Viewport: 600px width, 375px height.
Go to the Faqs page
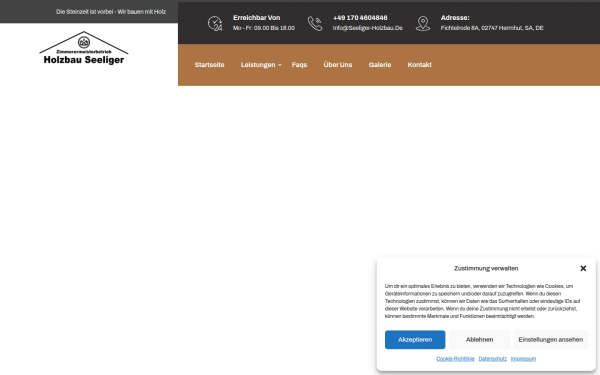tap(299, 65)
